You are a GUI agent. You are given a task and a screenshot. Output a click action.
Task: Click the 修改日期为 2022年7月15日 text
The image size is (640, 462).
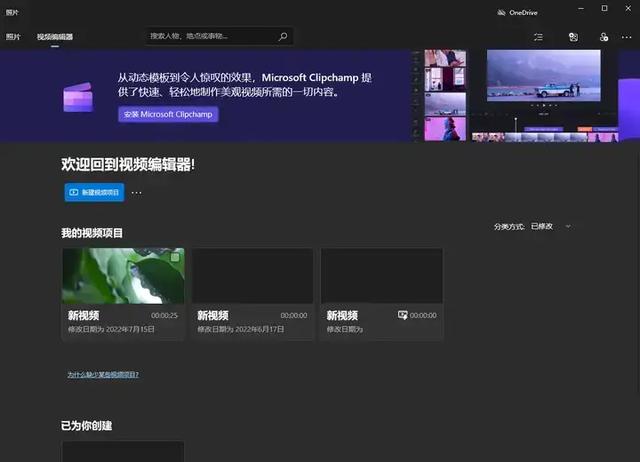pyautogui.click(x=111, y=329)
